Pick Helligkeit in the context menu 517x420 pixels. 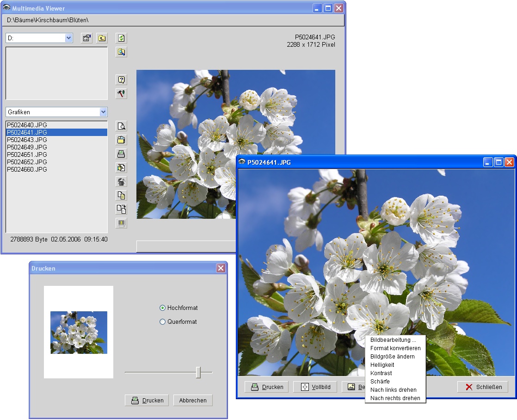pyautogui.click(x=382, y=365)
